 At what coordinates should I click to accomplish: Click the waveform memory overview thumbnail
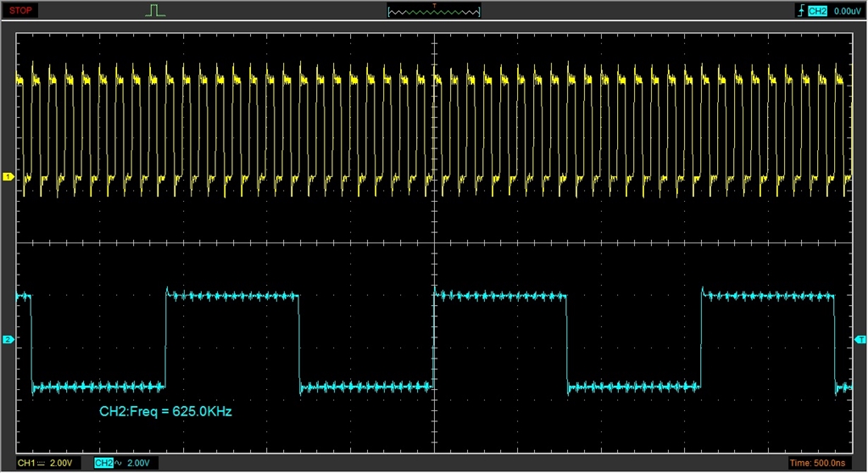tap(434, 11)
